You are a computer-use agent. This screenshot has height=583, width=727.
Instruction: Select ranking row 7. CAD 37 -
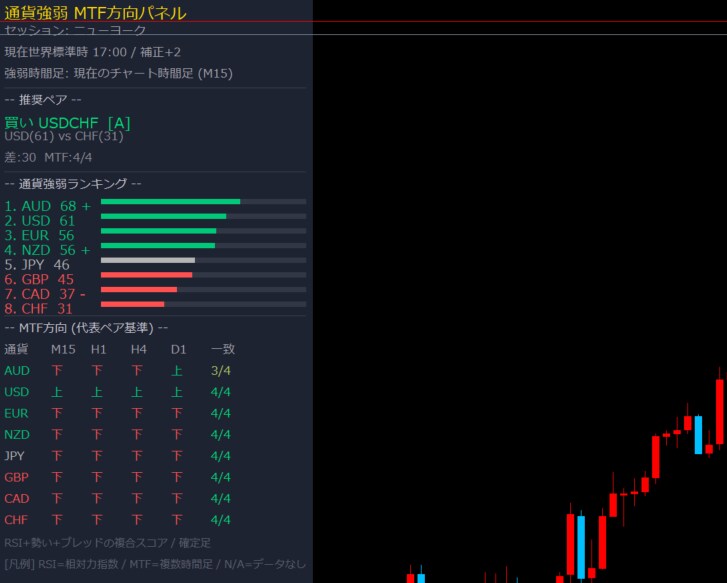45,294
